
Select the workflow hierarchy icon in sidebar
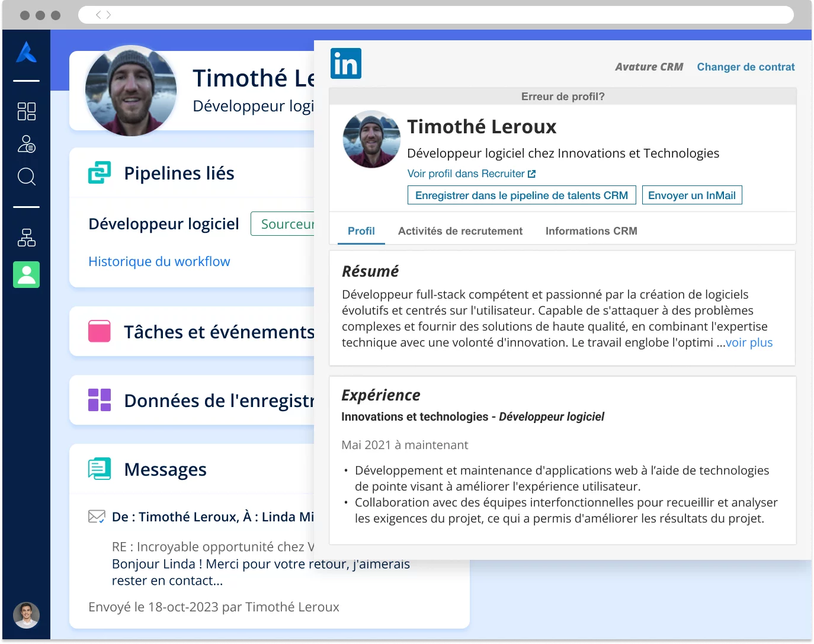click(26, 238)
